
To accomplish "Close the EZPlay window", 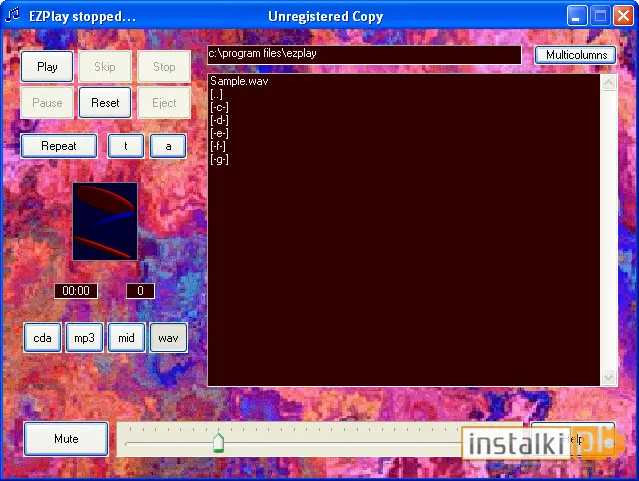I will (x=624, y=16).
